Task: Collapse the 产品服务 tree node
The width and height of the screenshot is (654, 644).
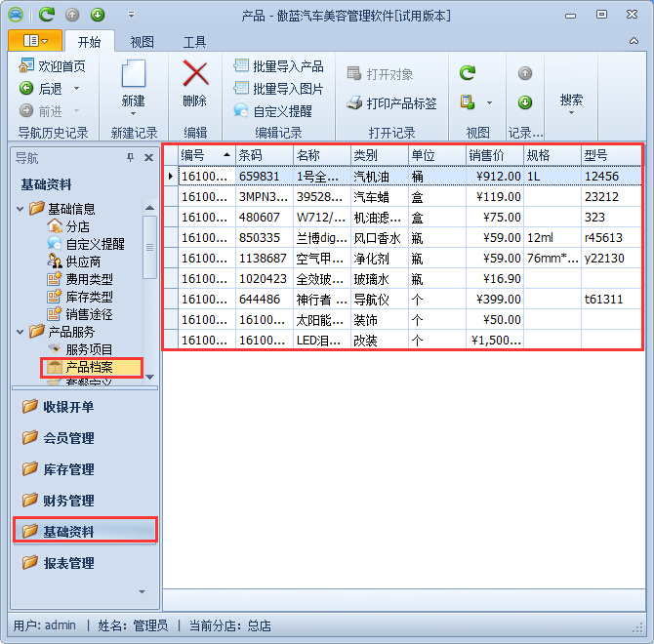Action: (x=20, y=332)
